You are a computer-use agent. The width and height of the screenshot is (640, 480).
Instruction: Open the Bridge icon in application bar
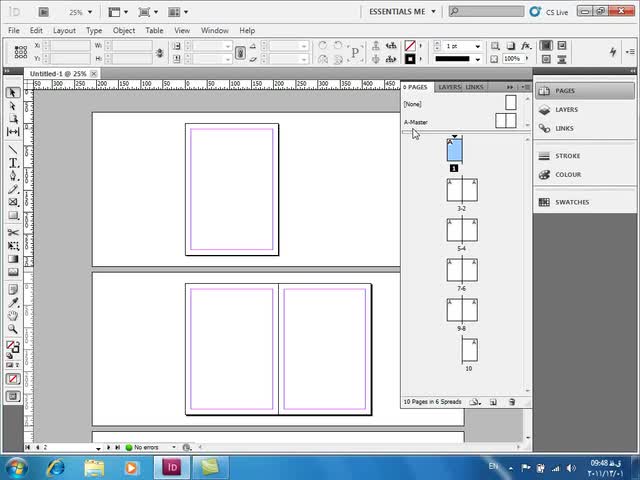(x=44, y=12)
